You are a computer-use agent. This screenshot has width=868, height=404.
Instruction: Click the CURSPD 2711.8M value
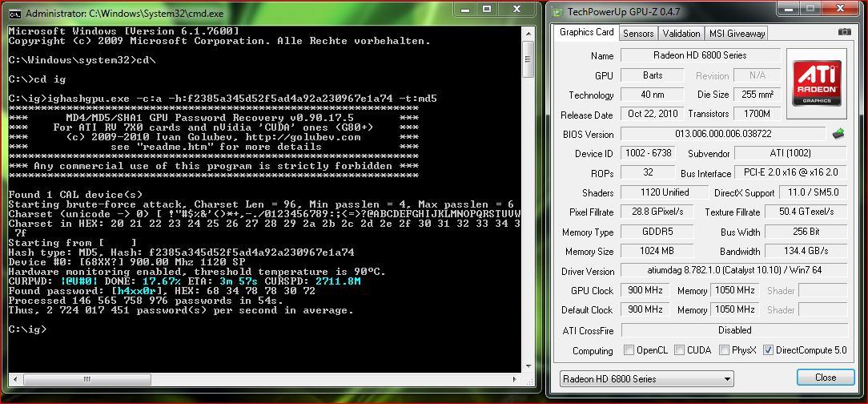coord(338,281)
